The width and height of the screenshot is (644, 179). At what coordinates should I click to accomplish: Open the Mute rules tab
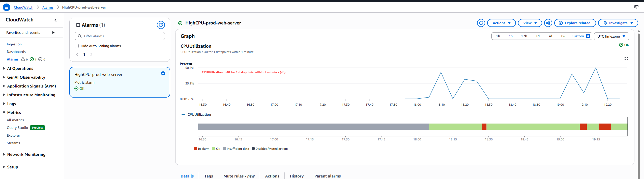point(239,176)
